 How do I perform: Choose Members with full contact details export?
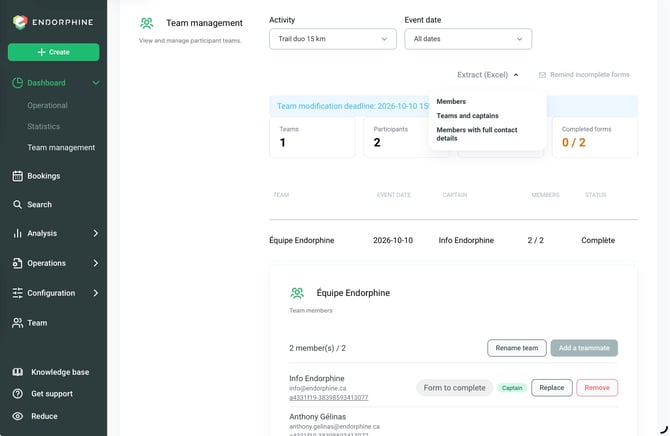[x=477, y=134]
